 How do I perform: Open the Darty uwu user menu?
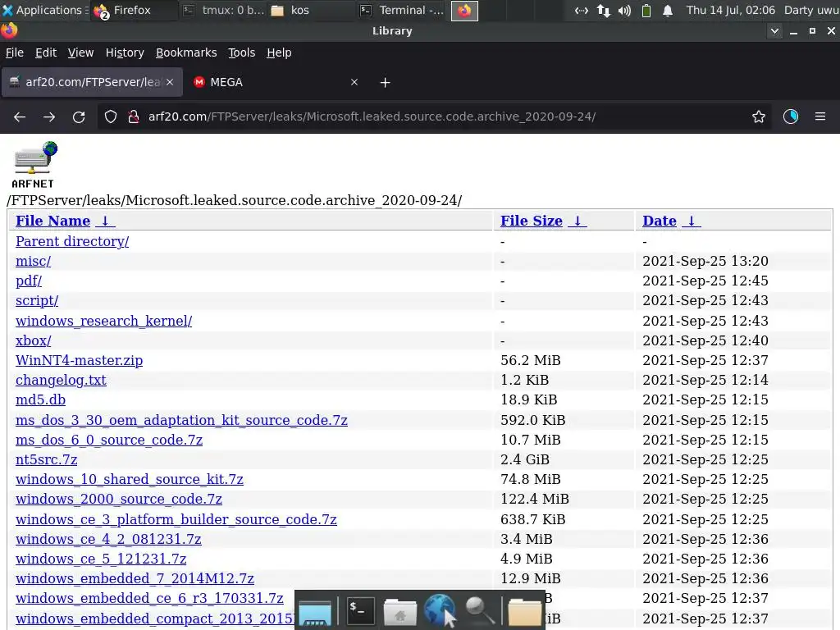click(811, 10)
